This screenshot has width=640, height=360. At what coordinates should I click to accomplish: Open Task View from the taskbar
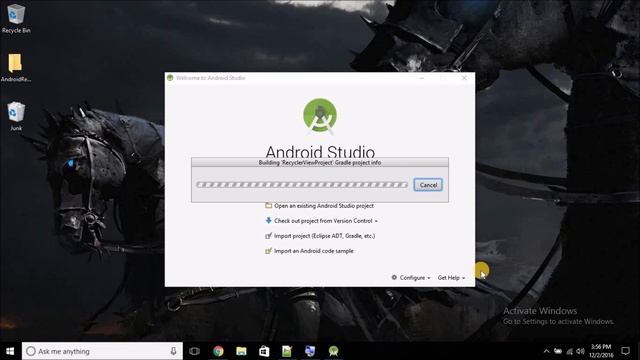click(x=195, y=351)
